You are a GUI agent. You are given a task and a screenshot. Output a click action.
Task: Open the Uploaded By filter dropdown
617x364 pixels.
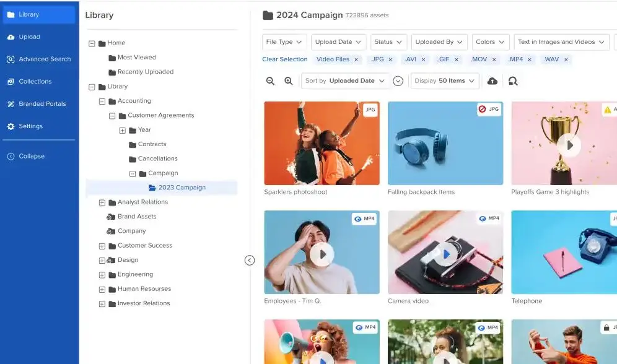click(x=439, y=42)
